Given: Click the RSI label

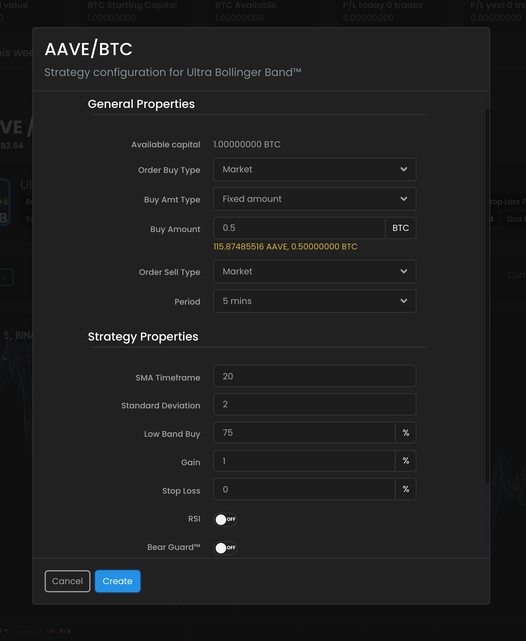Looking at the screenshot, I should 194,519.
